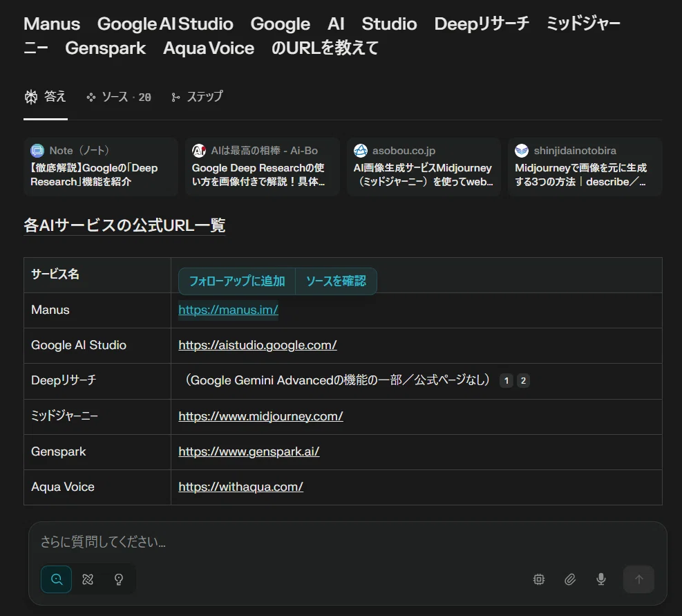Click the Note source favicon icon
Viewport: 682px width, 616px height.
[x=37, y=151]
